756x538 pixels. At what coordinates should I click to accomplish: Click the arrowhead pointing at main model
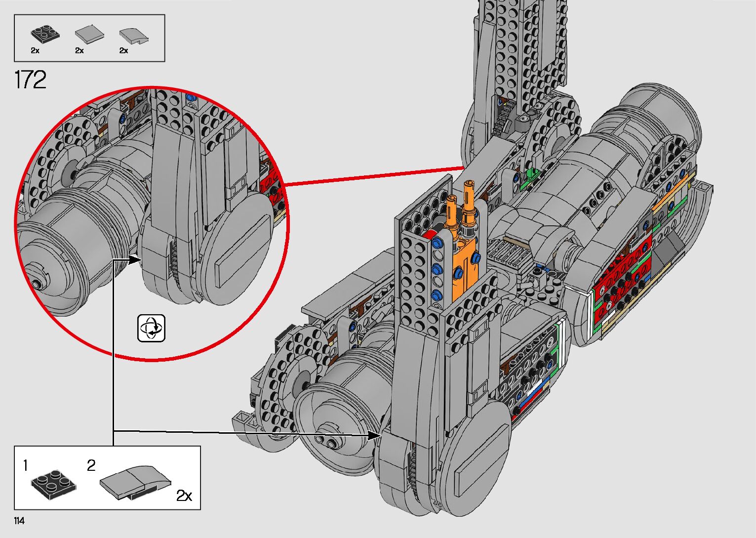pyautogui.click(x=375, y=435)
